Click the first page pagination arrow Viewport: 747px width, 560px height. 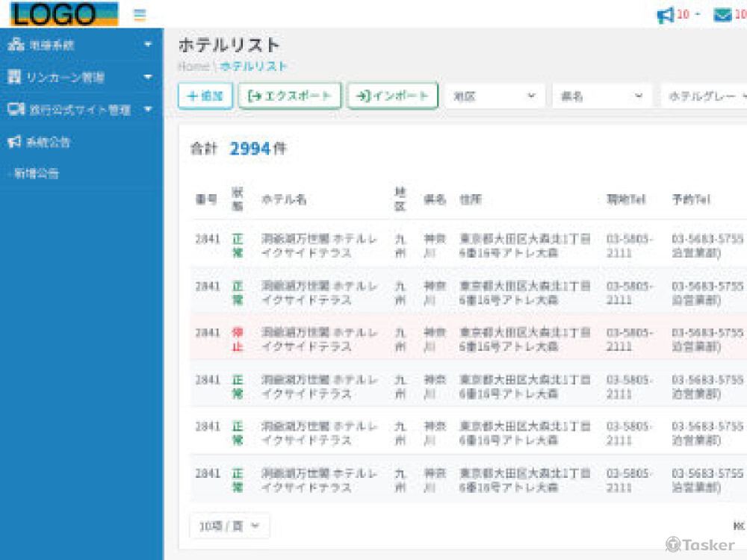click(739, 526)
